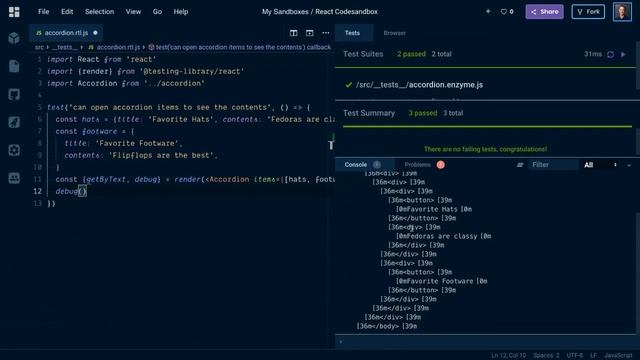Open the JavaScript language mode picker
640x360 pixels.
point(618,356)
